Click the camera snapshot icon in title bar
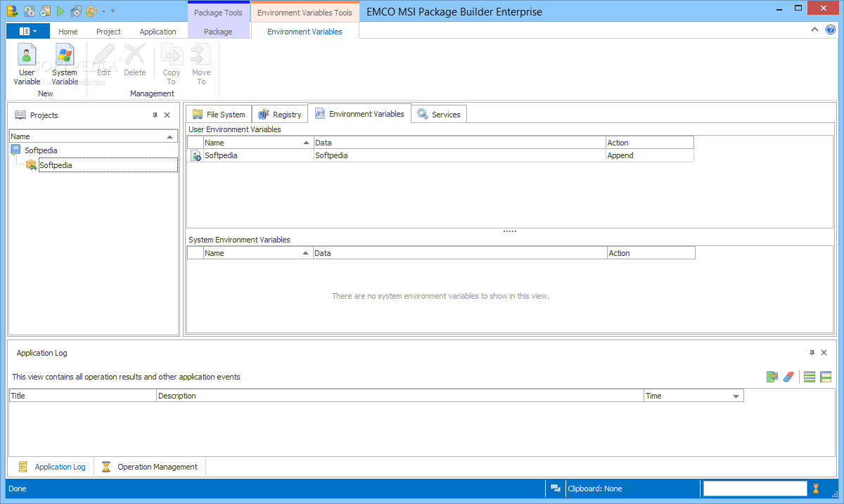This screenshot has height=504, width=844. (x=76, y=11)
